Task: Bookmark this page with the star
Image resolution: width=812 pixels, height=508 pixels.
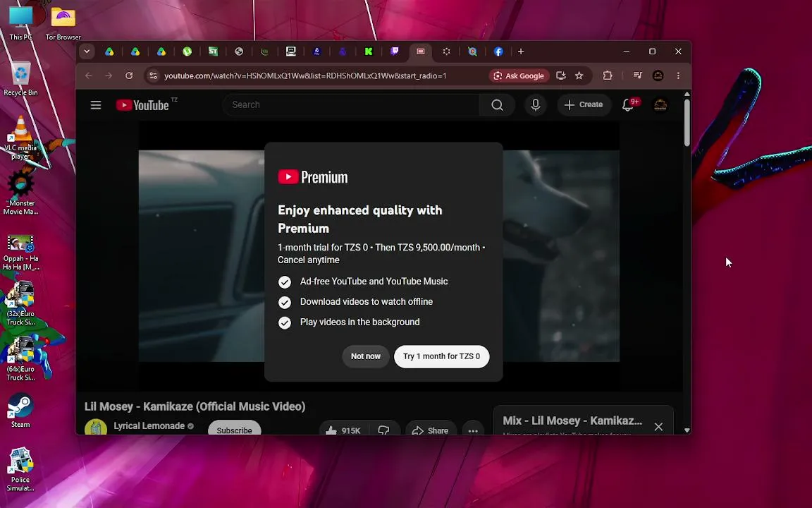Action: point(579,75)
